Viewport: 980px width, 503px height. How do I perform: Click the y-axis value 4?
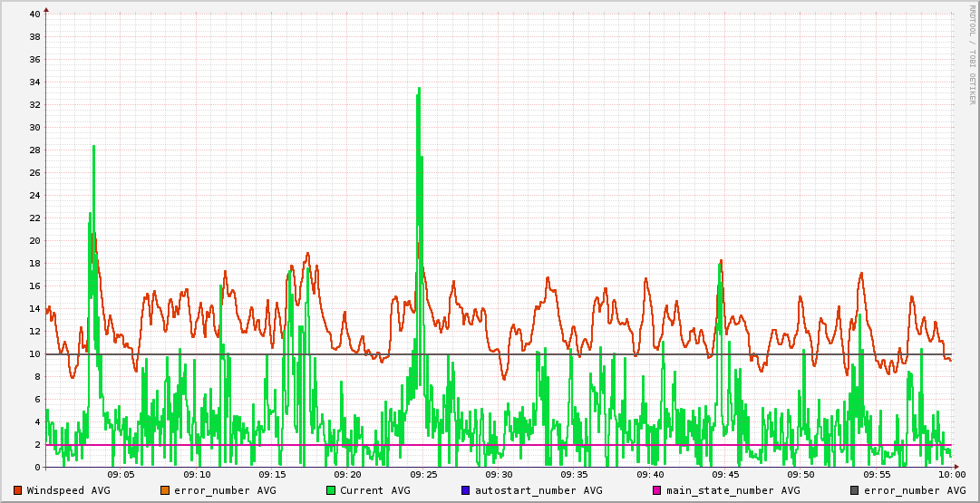click(x=37, y=421)
